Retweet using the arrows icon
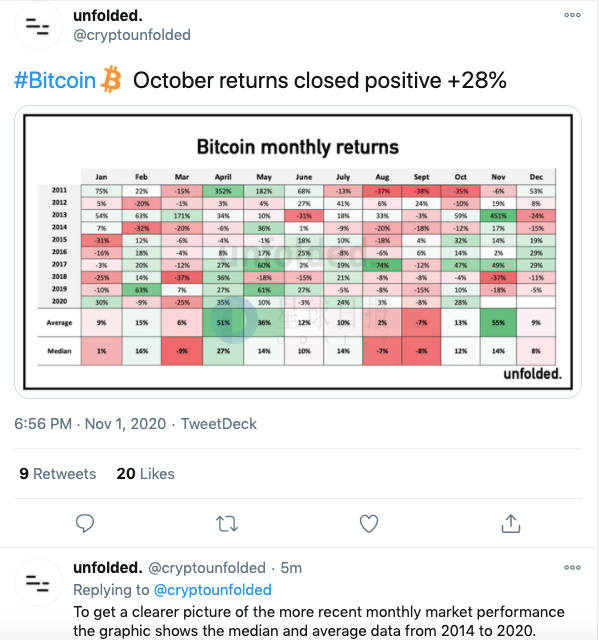Screen dimensions: 599x640 (x=227, y=524)
